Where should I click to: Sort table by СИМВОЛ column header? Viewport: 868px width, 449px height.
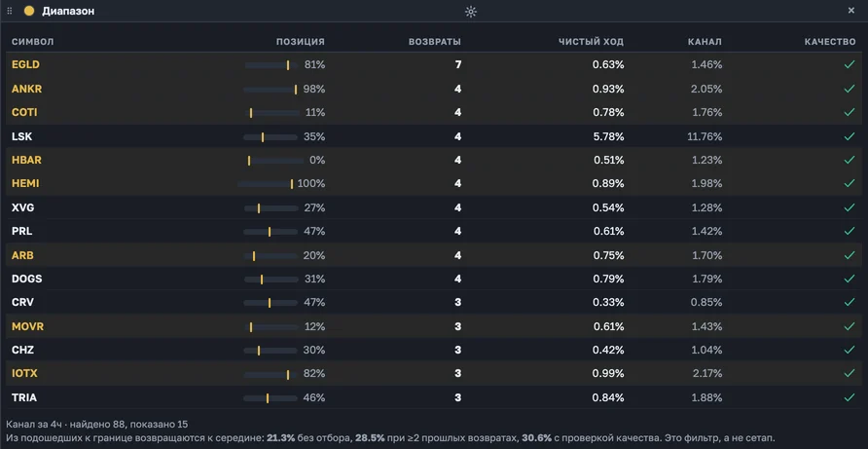[x=33, y=42]
